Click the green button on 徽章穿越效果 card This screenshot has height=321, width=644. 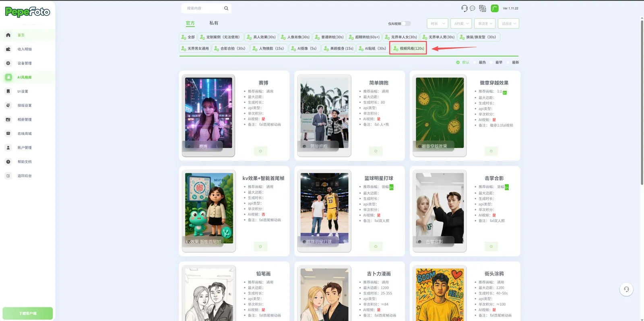[x=491, y=151]
